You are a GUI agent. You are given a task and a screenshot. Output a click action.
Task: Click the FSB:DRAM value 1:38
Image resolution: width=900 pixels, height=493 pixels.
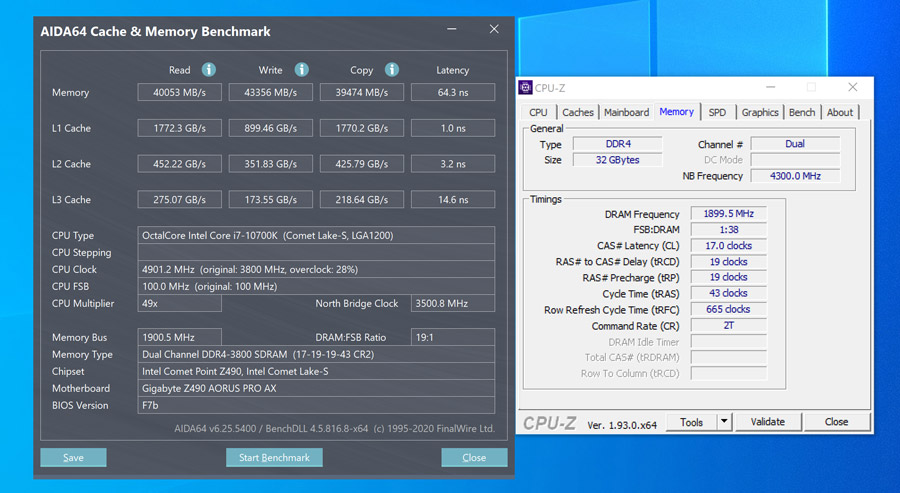pyautogui.click(x=728, y=230)
